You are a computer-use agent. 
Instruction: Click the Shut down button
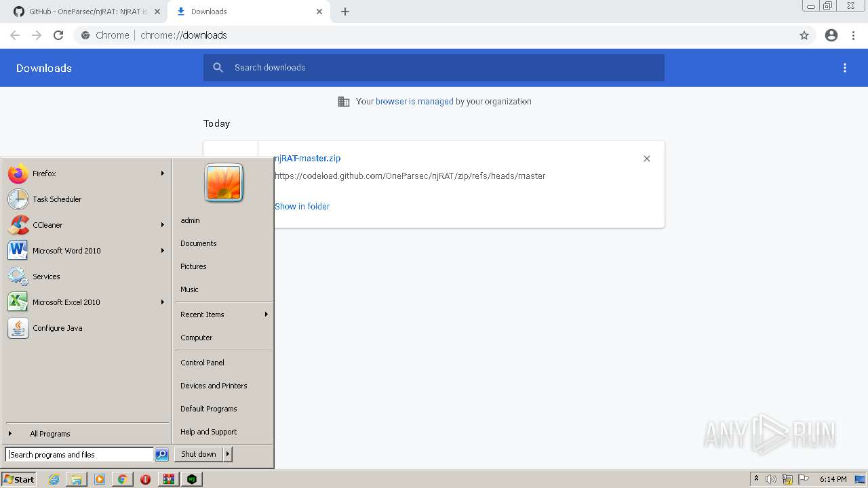199,454
